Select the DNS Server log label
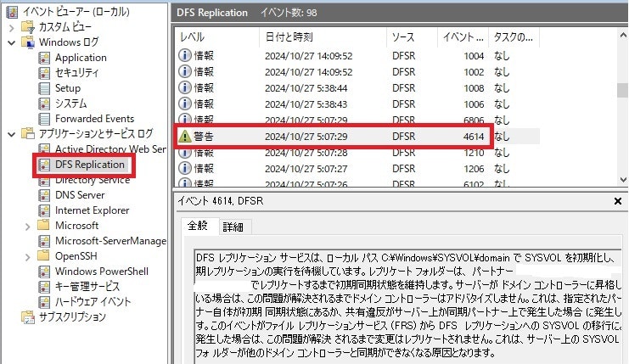 80,195
